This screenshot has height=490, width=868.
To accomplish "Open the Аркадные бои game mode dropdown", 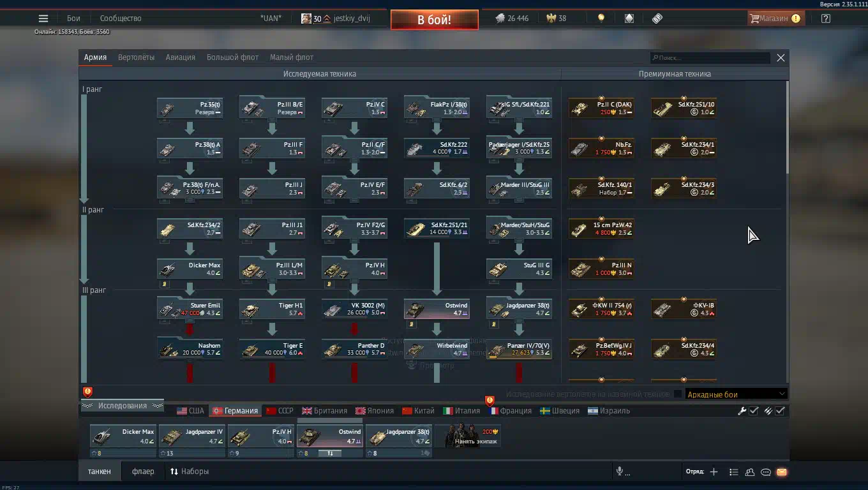I will (x=736, y=394).
